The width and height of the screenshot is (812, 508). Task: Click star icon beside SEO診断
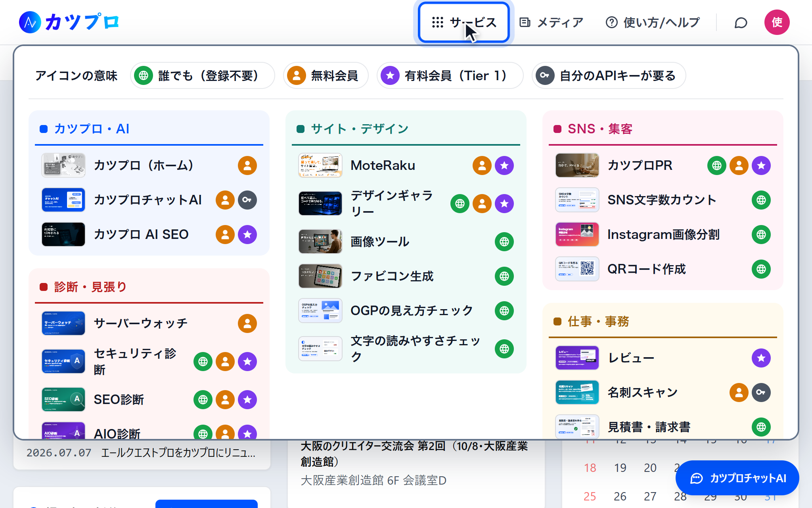click(x=247, y=400)
